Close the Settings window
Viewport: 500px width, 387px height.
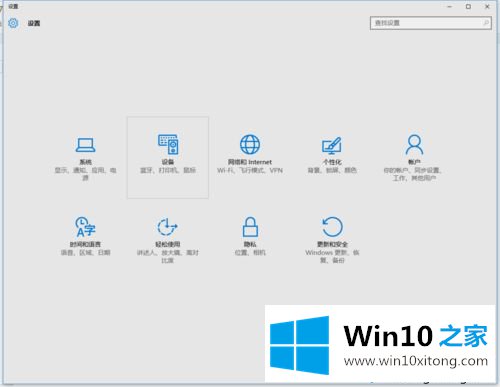pyautogui.click(x=487, y=6)
